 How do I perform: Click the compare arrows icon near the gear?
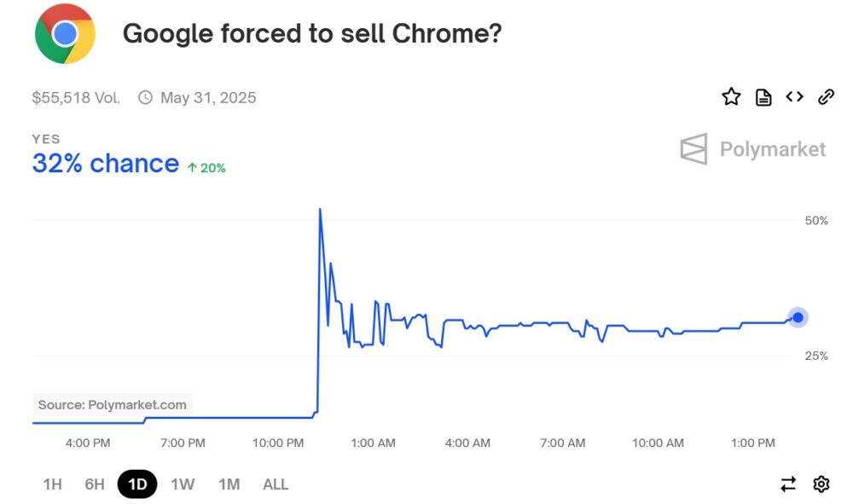[788, 483]
